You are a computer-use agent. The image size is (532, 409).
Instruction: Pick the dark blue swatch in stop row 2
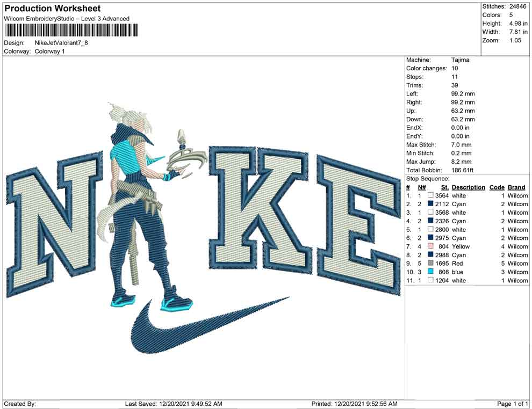pyautogui.click(x=430, y=203)
